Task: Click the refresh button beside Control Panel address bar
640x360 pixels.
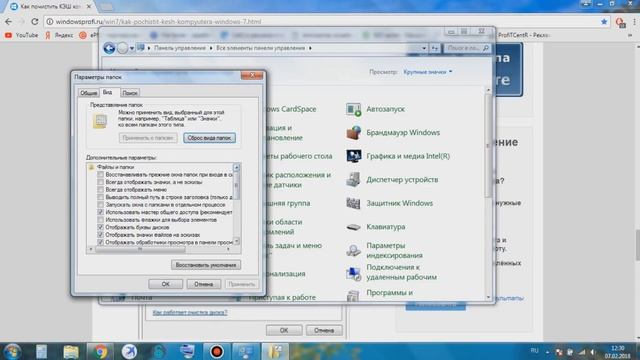Action: click(435, 48)
